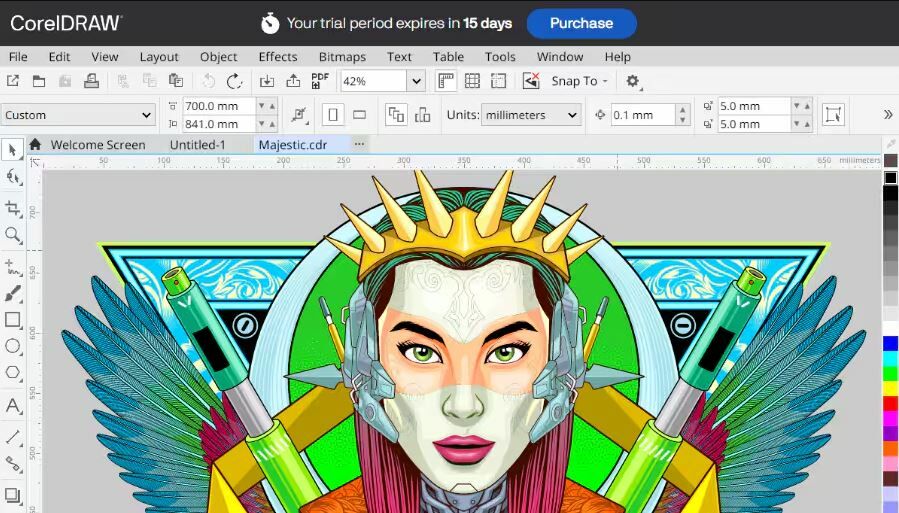Click the Publish to PDF icon
Viewport: 899px width, 513px height.
click(x=319, y=81)
